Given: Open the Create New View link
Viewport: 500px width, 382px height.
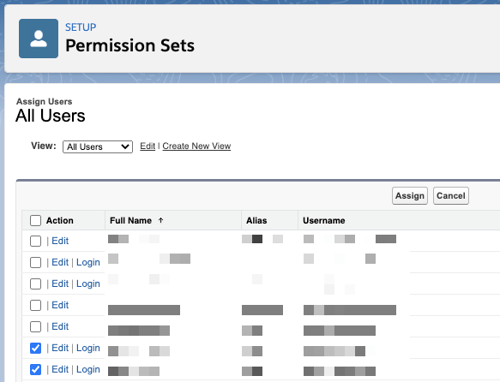Looking at the screenshot, I should [x=197, y=146].
